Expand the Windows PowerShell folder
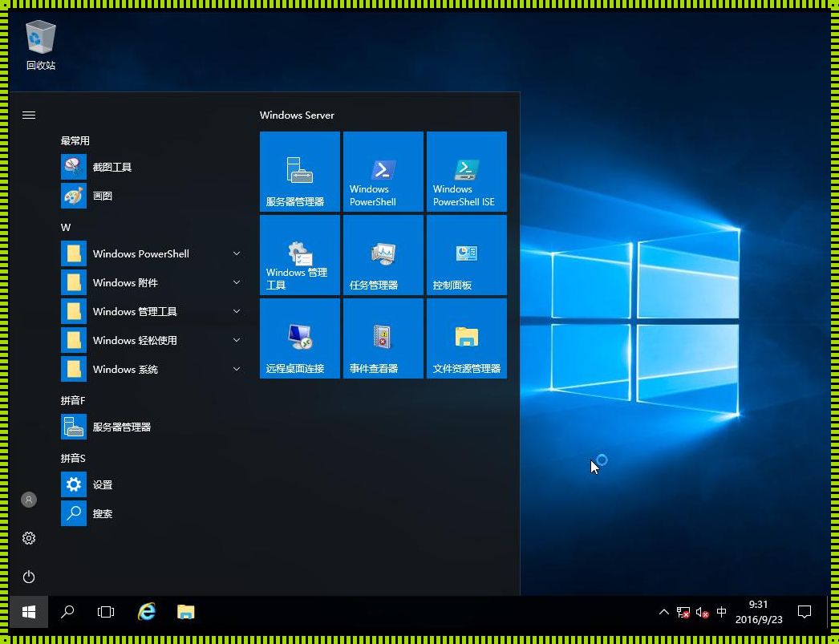 (x=152, y=253)
